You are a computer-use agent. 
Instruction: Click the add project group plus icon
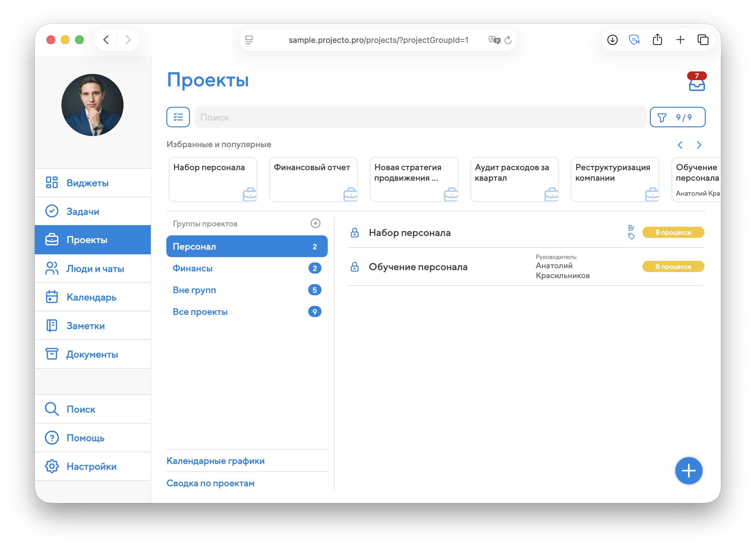pos(315,223)
